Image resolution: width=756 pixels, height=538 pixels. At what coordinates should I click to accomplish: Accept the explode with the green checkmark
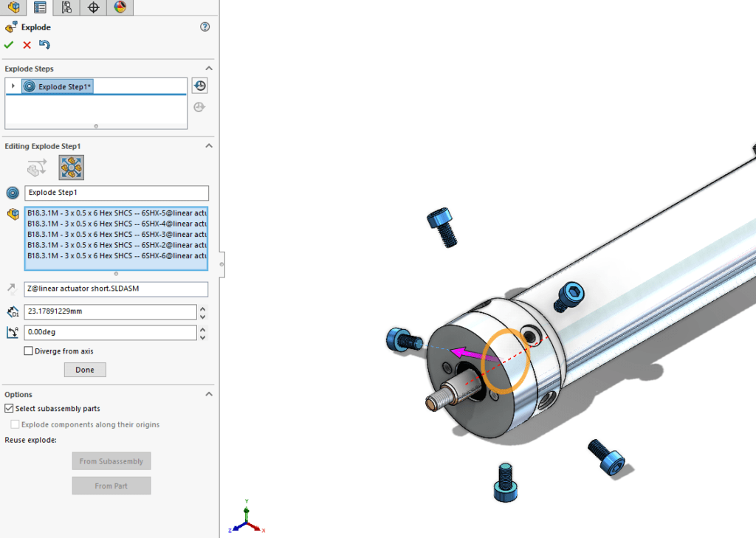click(x=9, y=44)
